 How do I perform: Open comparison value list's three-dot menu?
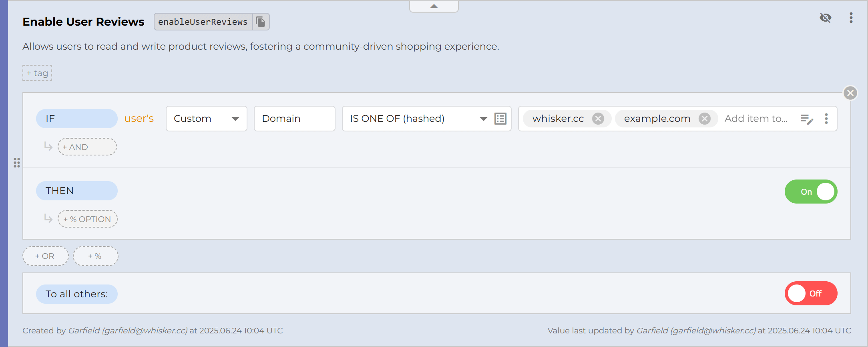tap(826, 119)
